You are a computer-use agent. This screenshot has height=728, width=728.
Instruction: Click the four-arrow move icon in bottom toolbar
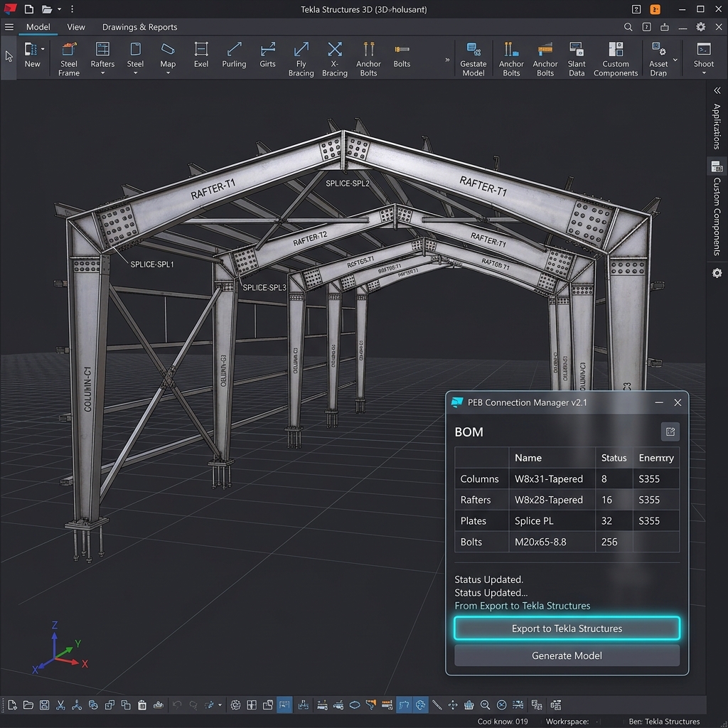click(x=453, y=705)
